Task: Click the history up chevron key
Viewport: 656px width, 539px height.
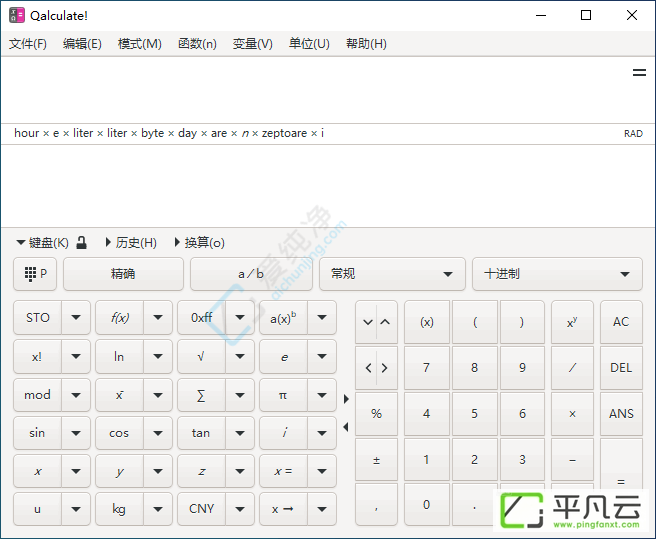Action: point(387,322)
